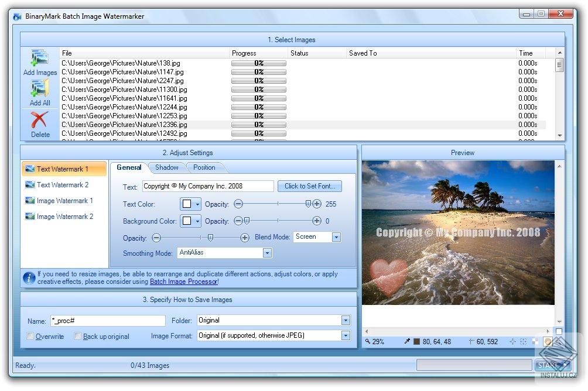Open the Position tab

(204, 167)
